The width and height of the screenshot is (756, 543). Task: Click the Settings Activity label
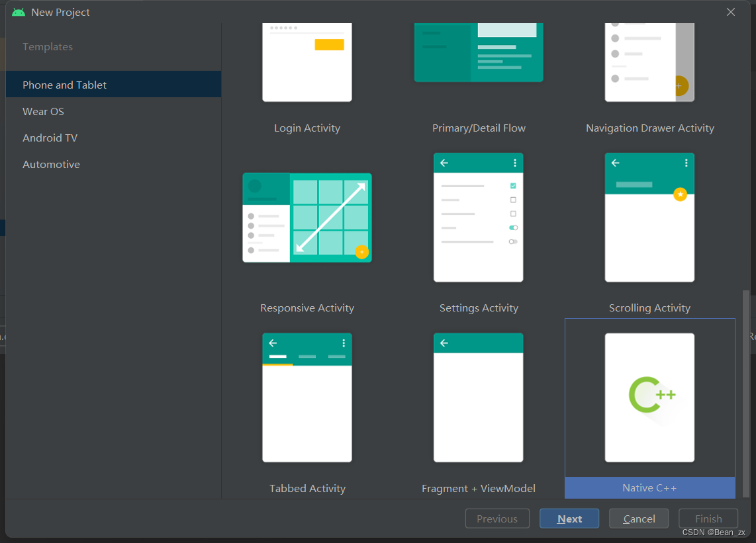(x=479, y=308)
